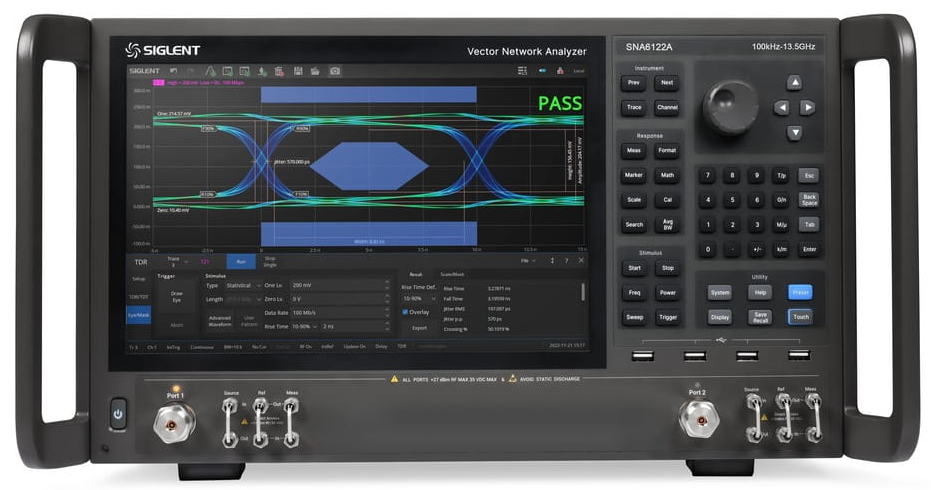Image resolution: width=931 pixels, height=490 pixels.
Task: Hit the down arrow navigation key
Action: [794, 132]
